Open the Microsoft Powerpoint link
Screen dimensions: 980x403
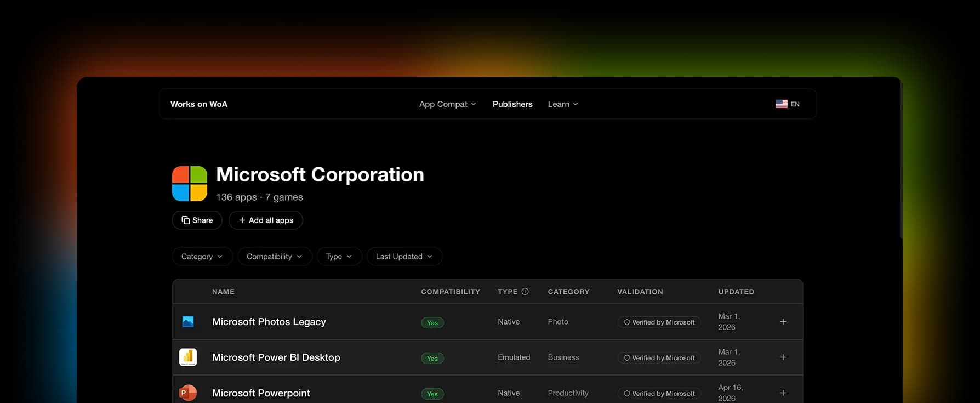(x=261, y=393)
